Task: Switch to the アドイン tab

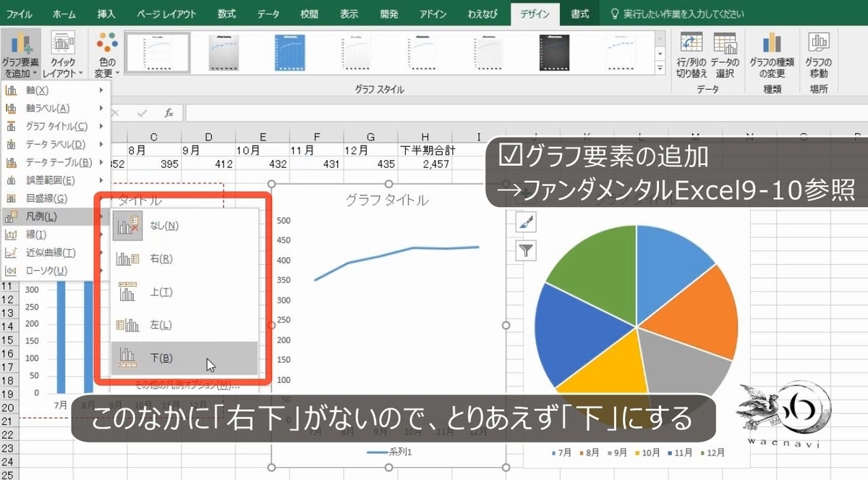Action: [433, 14]
